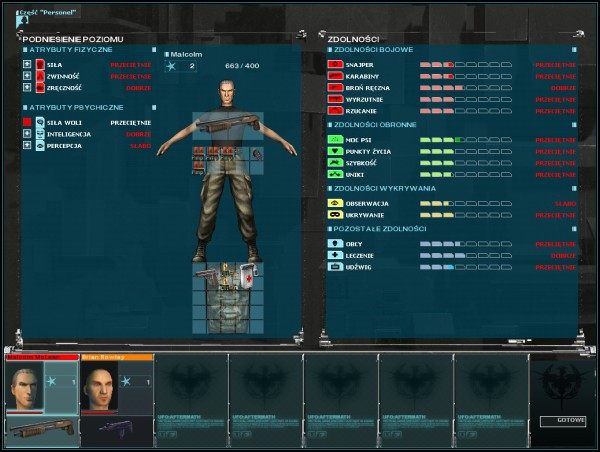
Task: Add a point to Percepcja
Action: [x=28, y=146]
